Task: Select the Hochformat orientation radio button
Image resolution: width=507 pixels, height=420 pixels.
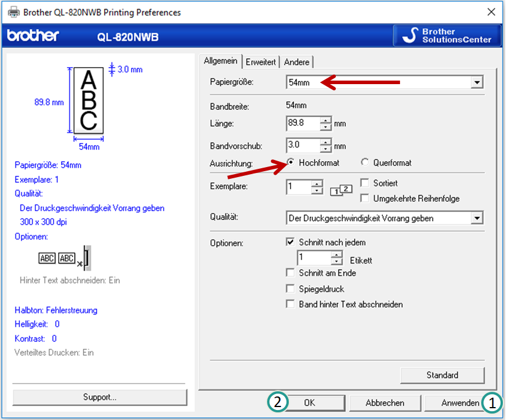Action: click(291, 162)
